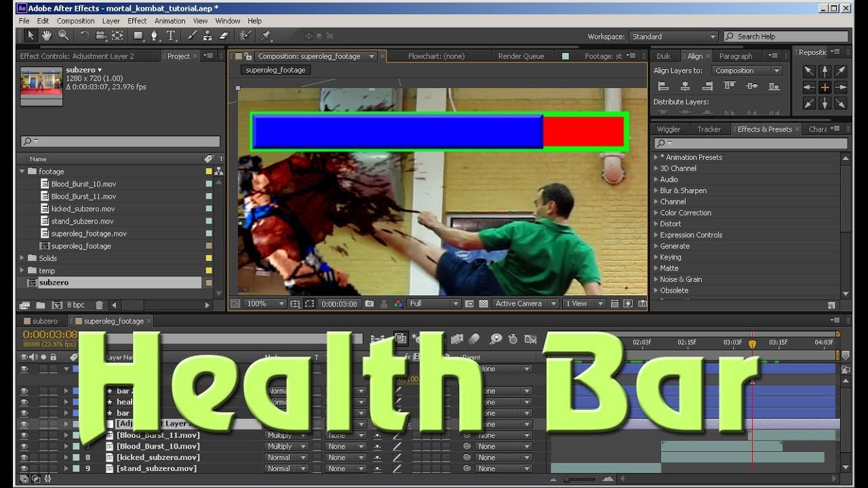Toggle Region of Interest in viewer
Viewport: 868px width, 488px height.
[469, 304]
